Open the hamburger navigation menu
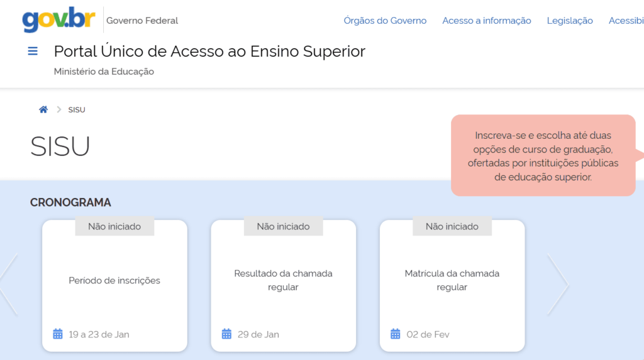This screenshot has width=644, height=360. pyautogui.click(x=33, y=52)
